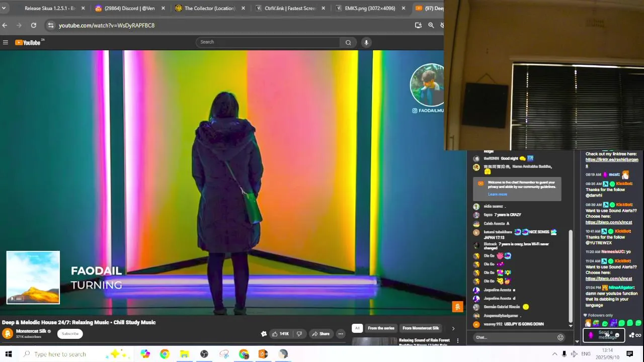Reload the page with the refresh icon
The image size is (644, 362).
pos(33,25)
